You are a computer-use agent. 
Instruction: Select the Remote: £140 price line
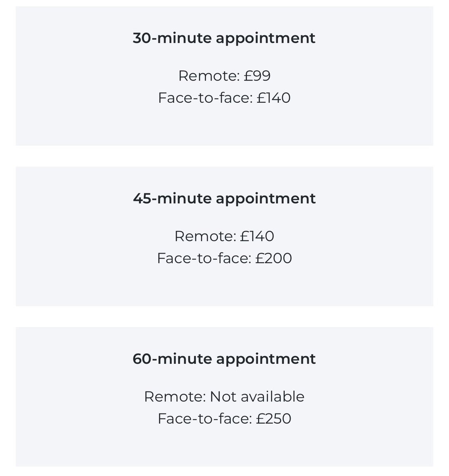pyautogui.click(x=224, y=236)
